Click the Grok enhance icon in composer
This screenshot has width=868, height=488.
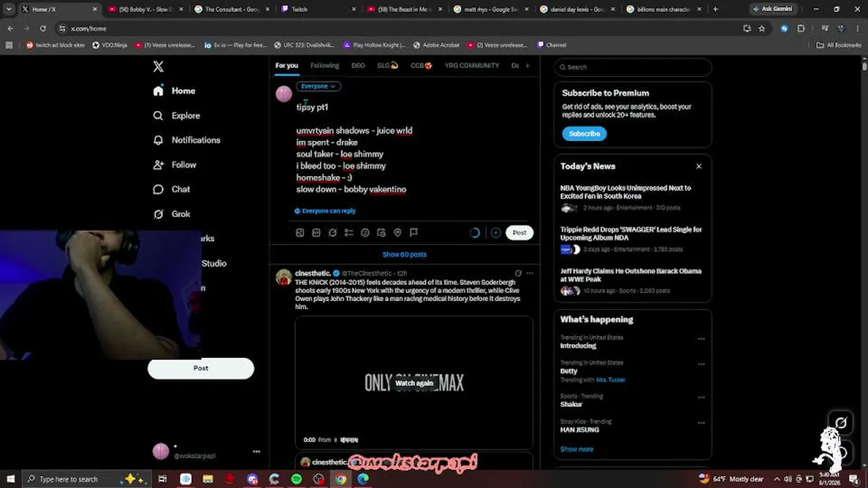point(332,232)
